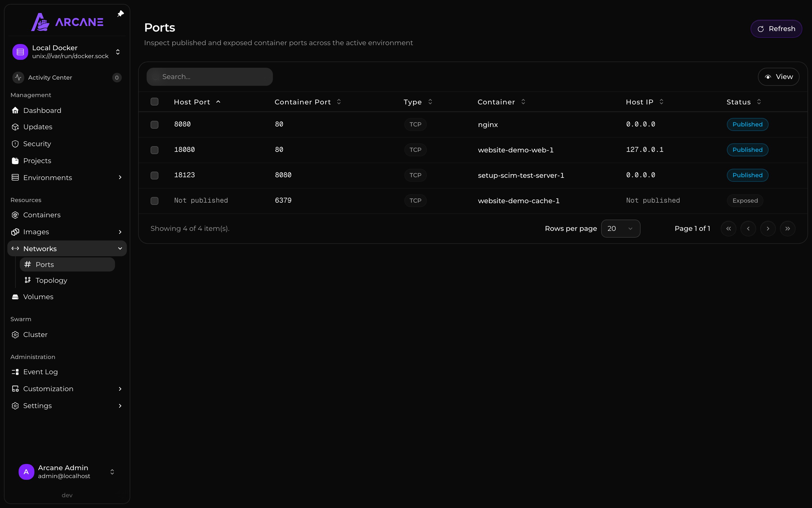Sort by Host IP column

[x=645, y=102]
